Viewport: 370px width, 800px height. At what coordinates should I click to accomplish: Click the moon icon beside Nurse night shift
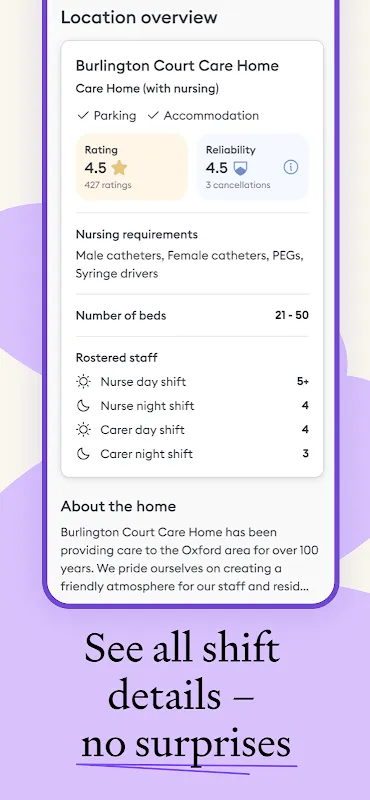[83, 406]
